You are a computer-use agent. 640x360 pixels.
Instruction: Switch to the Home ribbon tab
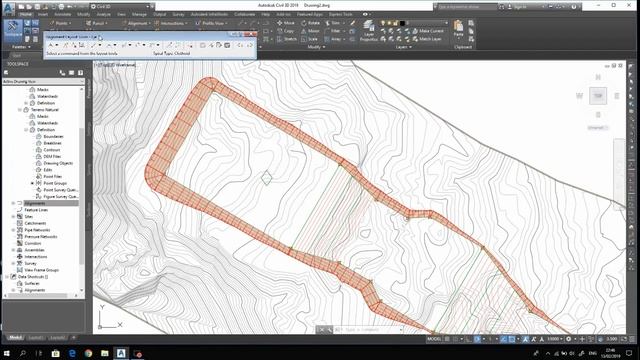coord(25,14)
